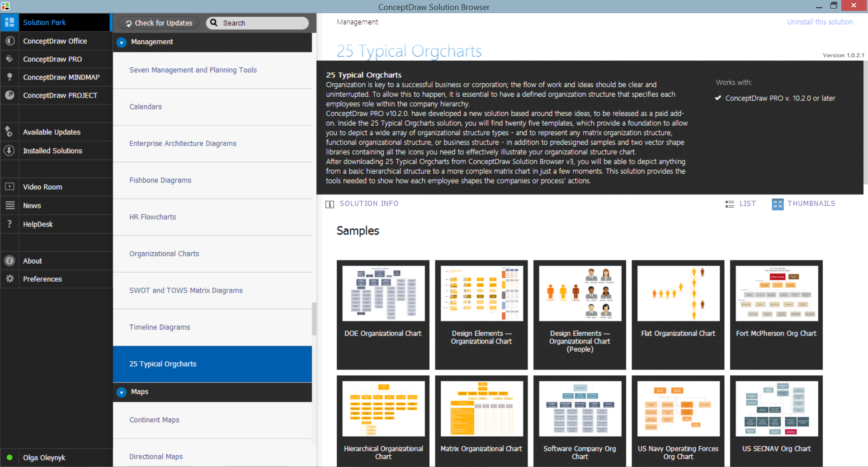Select Fishbone Diagrams solution
868x467 pixels.
click(x=212, y=180)
